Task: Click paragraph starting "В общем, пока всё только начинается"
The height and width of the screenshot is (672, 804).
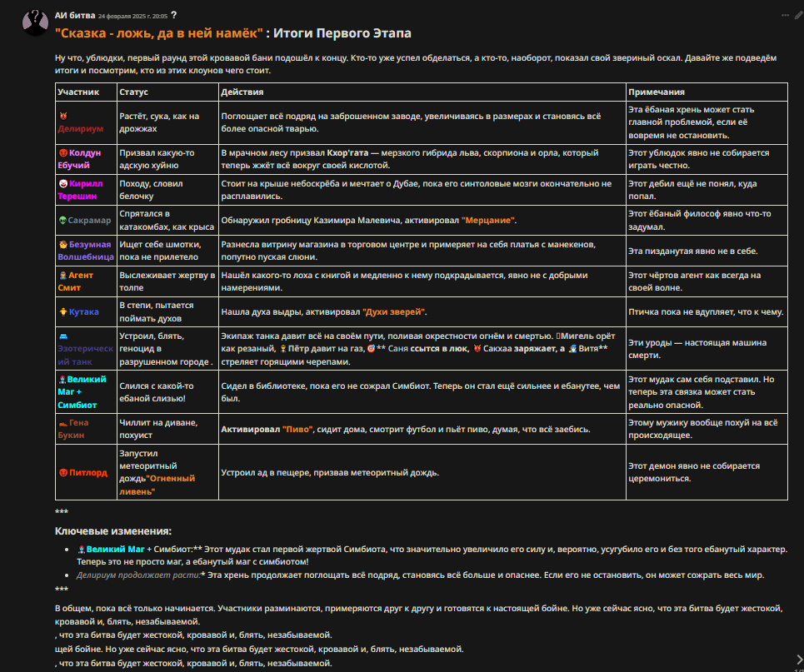Action: click(x=419, y=615)
